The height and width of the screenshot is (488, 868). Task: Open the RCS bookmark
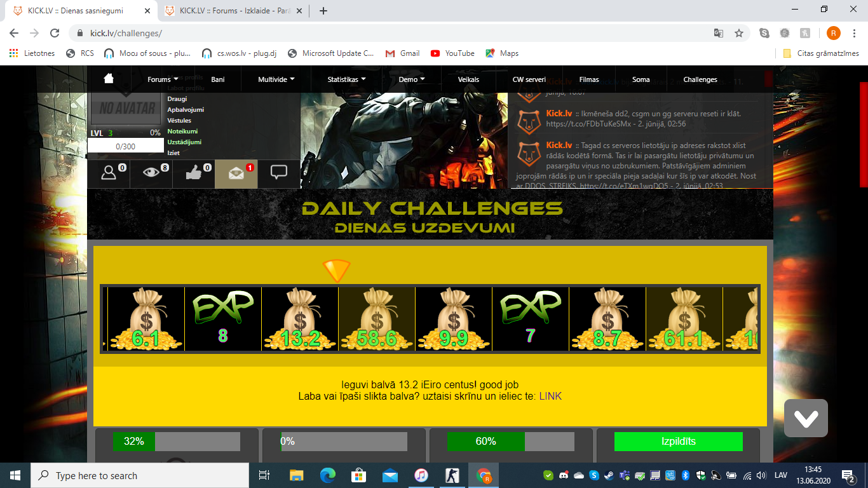click(79, 53)
